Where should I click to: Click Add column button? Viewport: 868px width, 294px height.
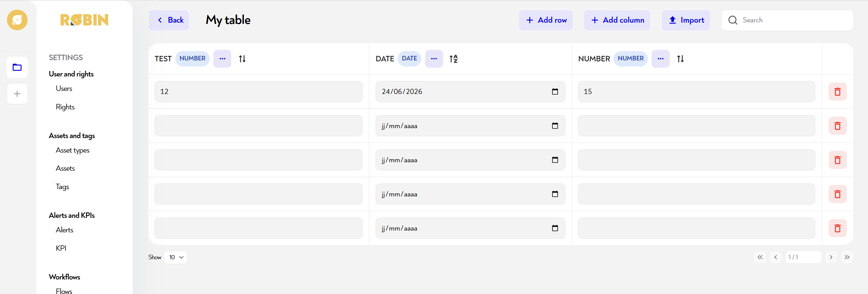click(617, 20)
